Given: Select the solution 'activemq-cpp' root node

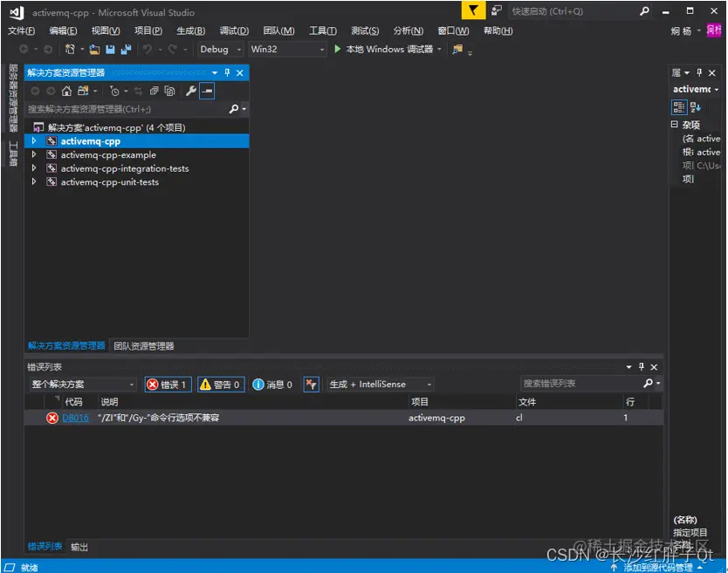Looking at the screenshot, I should 116,127.
